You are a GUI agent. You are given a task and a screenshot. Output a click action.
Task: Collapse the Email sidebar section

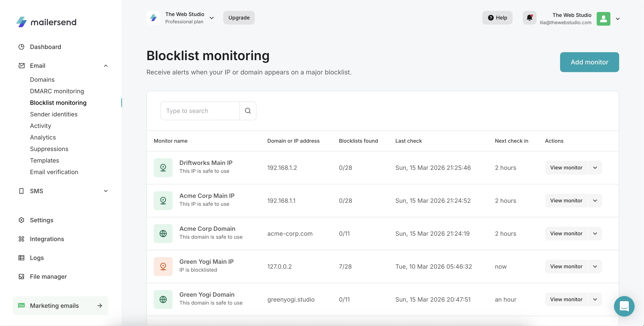pyautogui.click(x=106, y=65)
